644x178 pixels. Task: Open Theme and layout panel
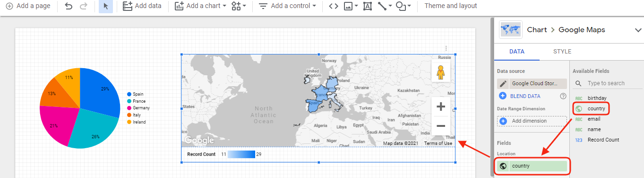coord(451,6)
